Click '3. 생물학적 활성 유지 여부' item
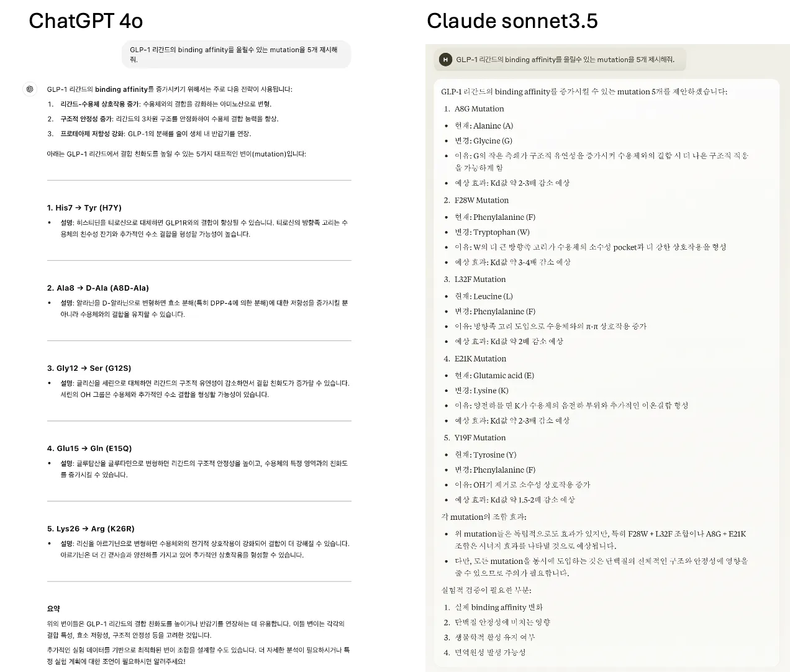The width and height of the screenshot is (790, 672). tap(489, 637)
